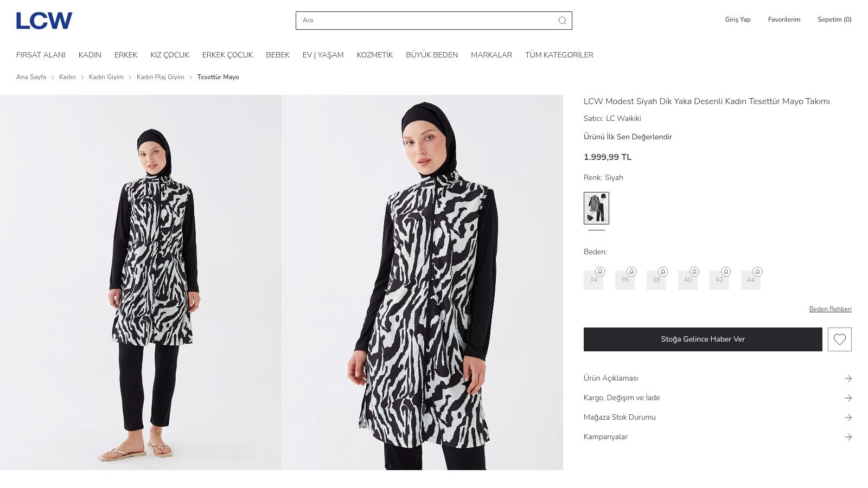Click the Stoğa Gelince Haber Ver button

tap(703, 339)
